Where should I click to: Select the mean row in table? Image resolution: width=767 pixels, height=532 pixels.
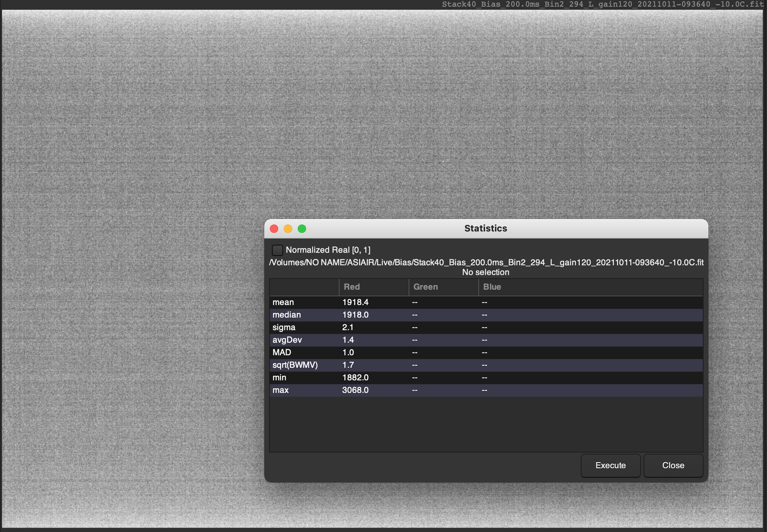(283, 302)
